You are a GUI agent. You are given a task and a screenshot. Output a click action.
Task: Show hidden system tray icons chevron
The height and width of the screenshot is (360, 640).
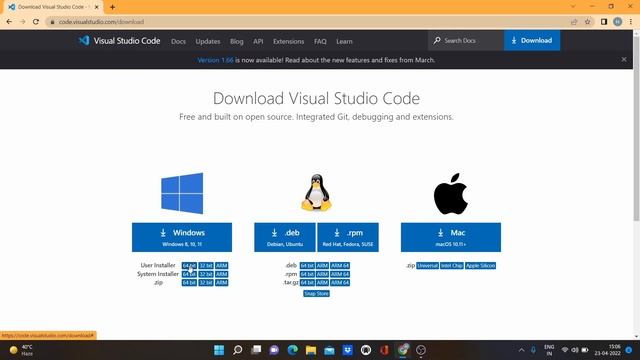521,350
